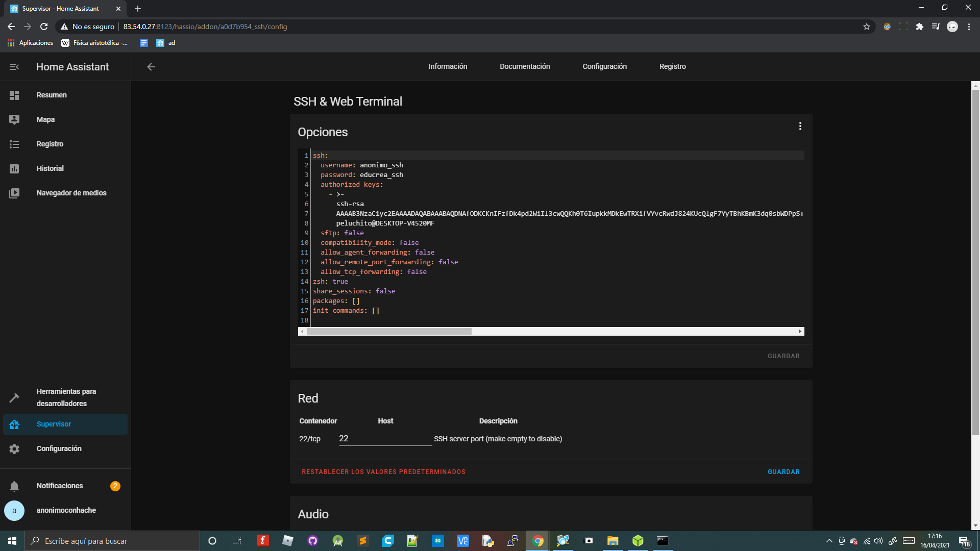
Task: Open the Opciones three-dot overflow menu
Action: [x=800, y=127]
